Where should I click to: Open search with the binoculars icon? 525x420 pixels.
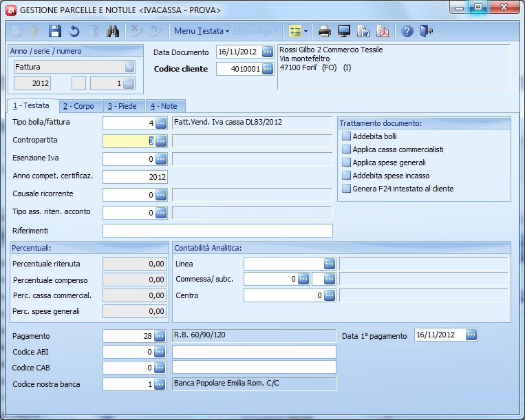[114, 31]
